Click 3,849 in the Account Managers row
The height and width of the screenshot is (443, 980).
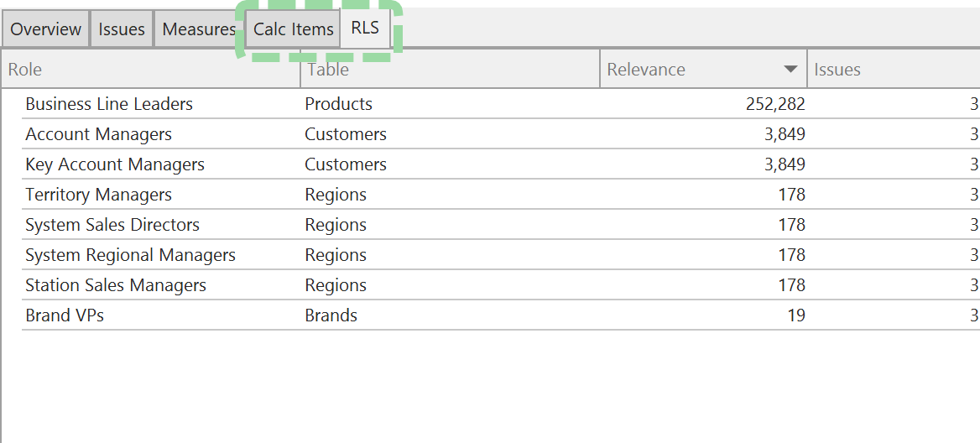coord(785,134)
